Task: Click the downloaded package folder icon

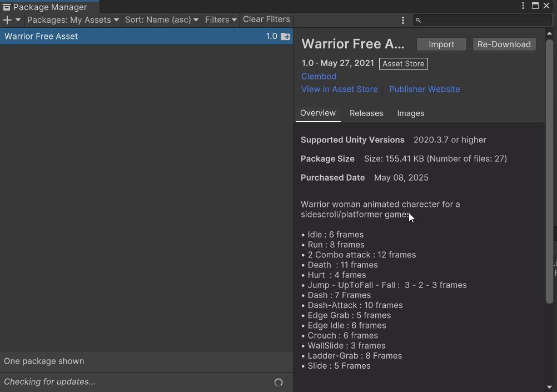Action: coord(285,36)
